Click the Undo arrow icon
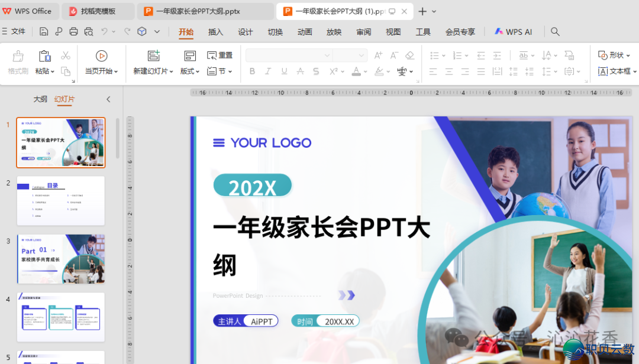 (x=104, y=31)
